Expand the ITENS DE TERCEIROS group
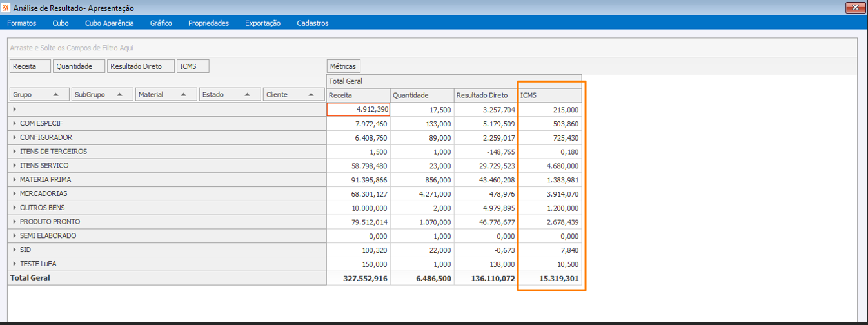The width and height of the screenshot is (868, 325). coord(14,152)
